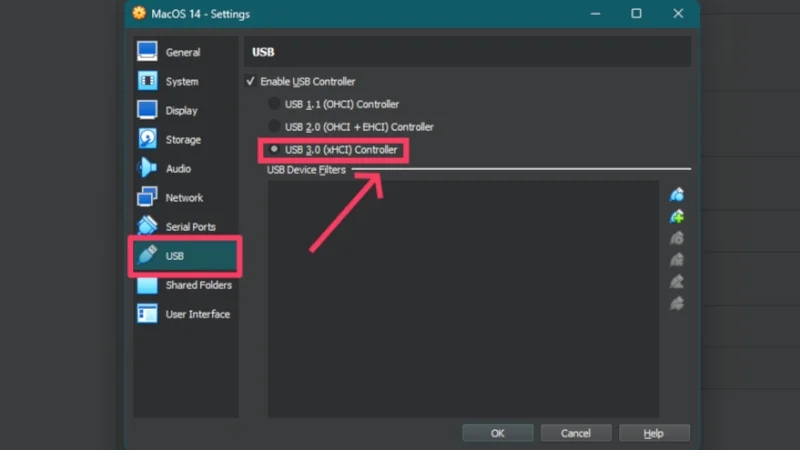Viewport: 800px width, 450px height.
Task: Click the remove selected USB filter icon
Action: tap(677, 260)
